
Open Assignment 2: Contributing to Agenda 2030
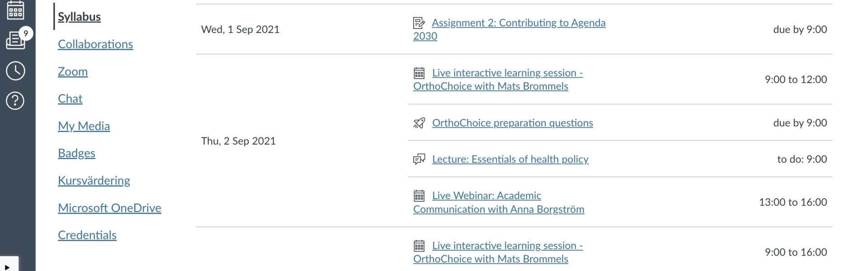pos(509,29)
